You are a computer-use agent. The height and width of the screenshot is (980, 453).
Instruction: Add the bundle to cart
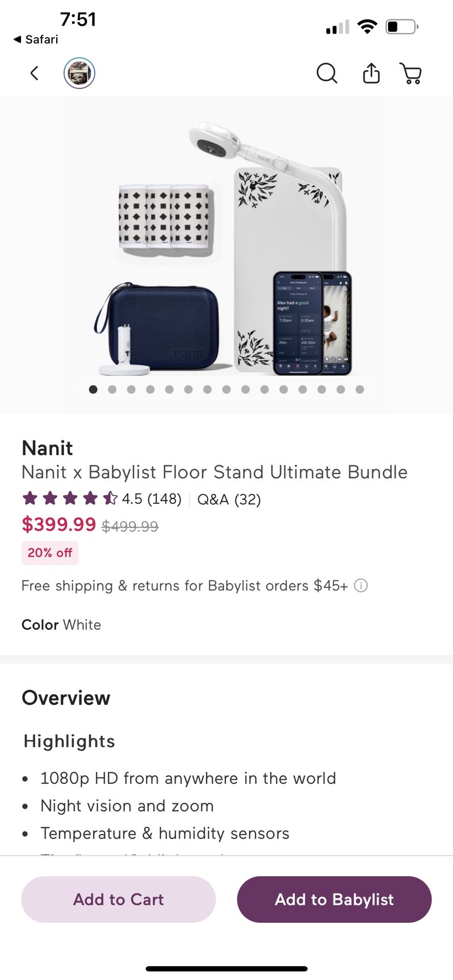[118, 899]
